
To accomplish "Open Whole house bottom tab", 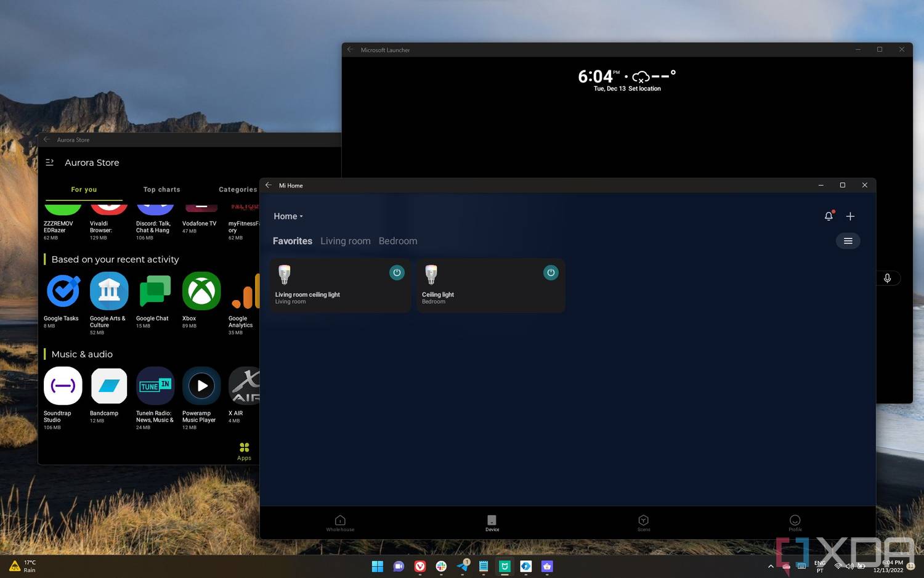I will [340, 523].
